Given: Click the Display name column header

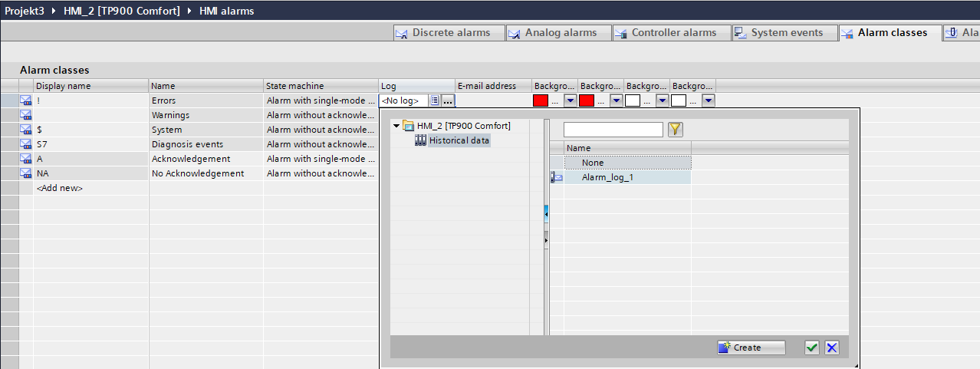Looking at the screenshot, I should [90, 86].
